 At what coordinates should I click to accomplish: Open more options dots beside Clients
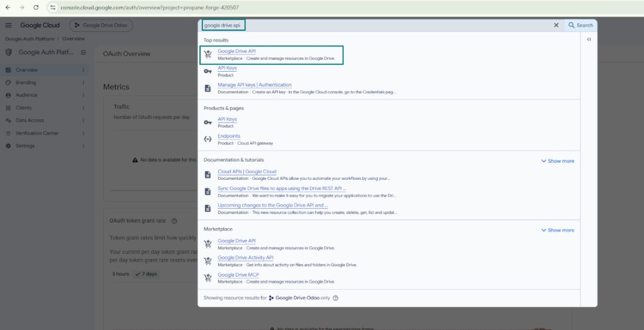pyautogui.click(x=84, y=108)
